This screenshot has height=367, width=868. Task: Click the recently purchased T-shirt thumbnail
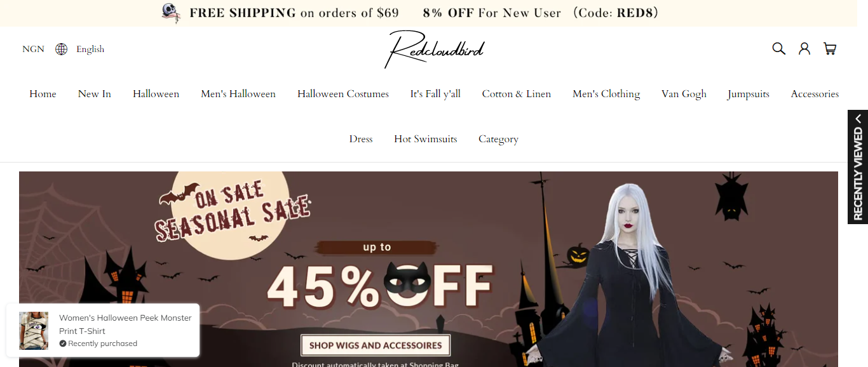pyautogui.click(x=34, y=331)
